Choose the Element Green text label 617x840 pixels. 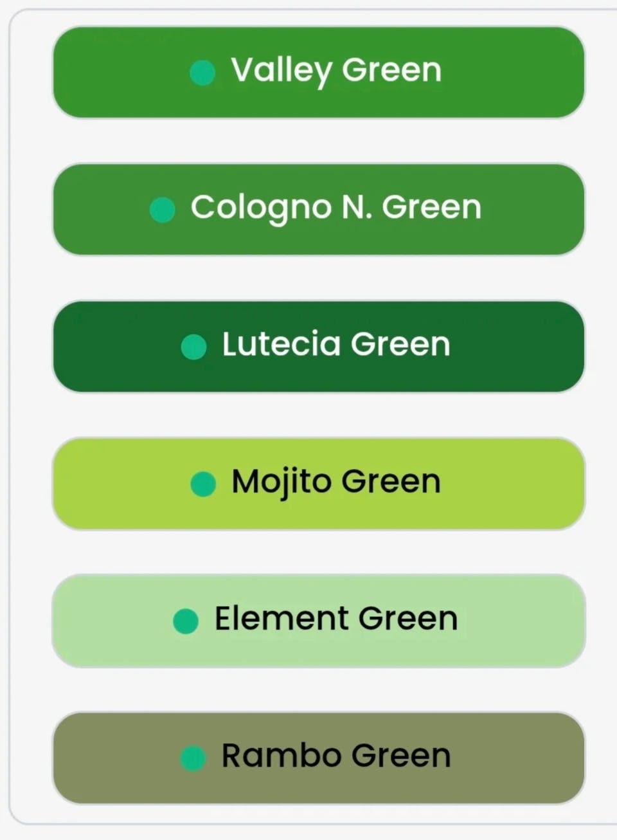pos(336,619)
